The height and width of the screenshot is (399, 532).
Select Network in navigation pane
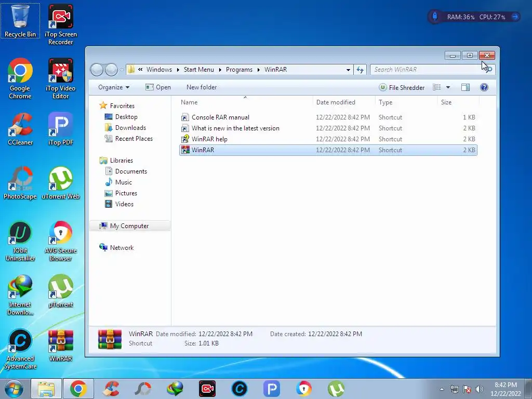pos(116,248)
